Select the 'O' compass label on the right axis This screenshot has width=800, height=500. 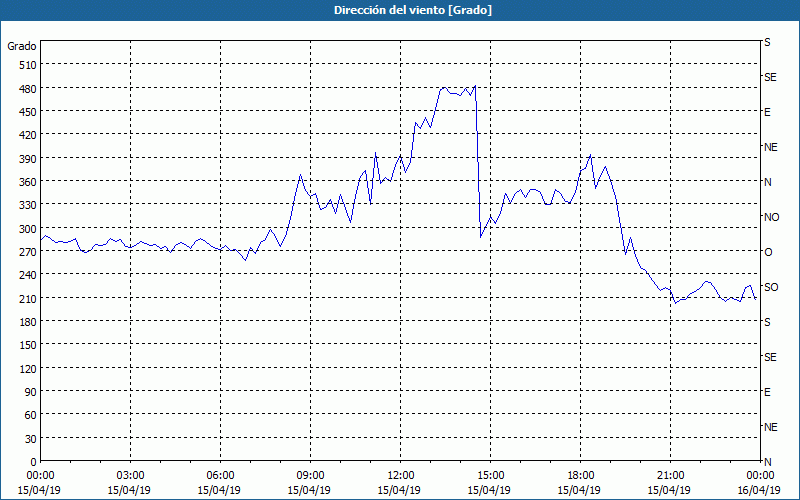click(x=768, y=252)
